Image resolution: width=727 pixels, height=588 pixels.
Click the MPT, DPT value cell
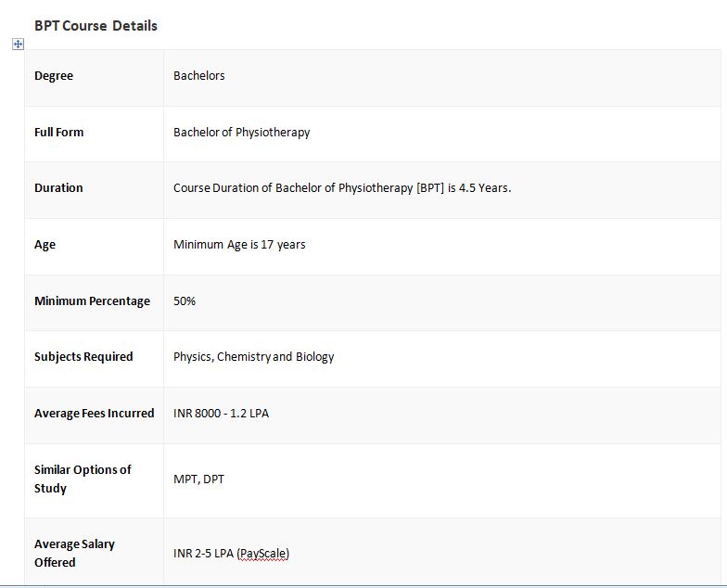coord(442,480)
